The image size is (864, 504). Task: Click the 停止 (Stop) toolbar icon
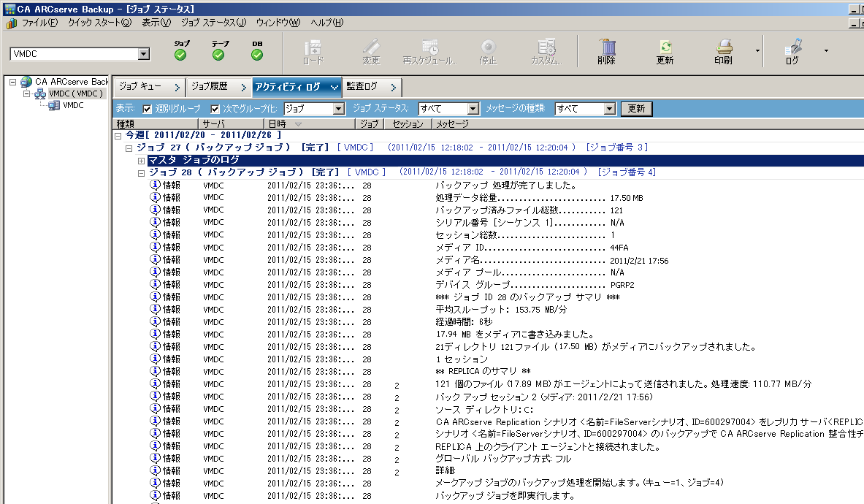[x=488, y=50]
